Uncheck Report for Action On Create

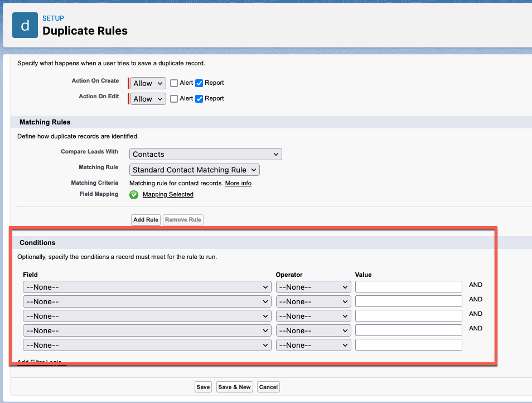[x=199, y=83]
